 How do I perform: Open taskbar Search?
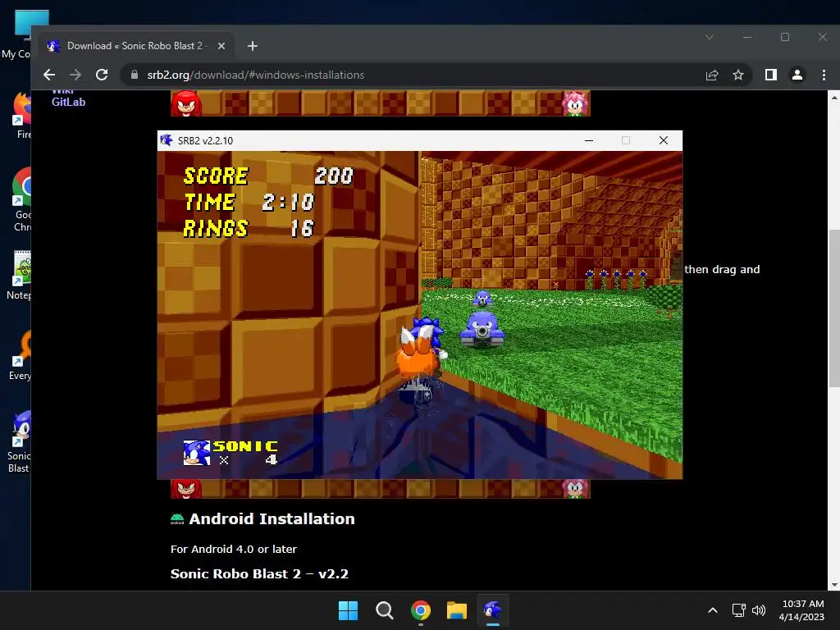pos(384,610)
